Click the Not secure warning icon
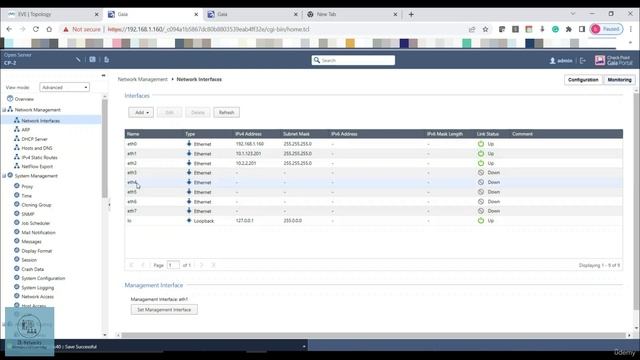The height and width of the screenshot is (360, 640). coord(66,29)
